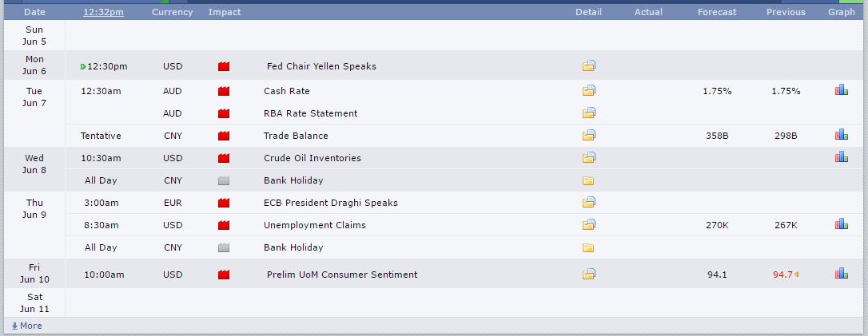Open detail folder for Fed Chair Yellen Speaks
Image resolution: width=868 pixels, height=336 pixels.
[589, 66]
